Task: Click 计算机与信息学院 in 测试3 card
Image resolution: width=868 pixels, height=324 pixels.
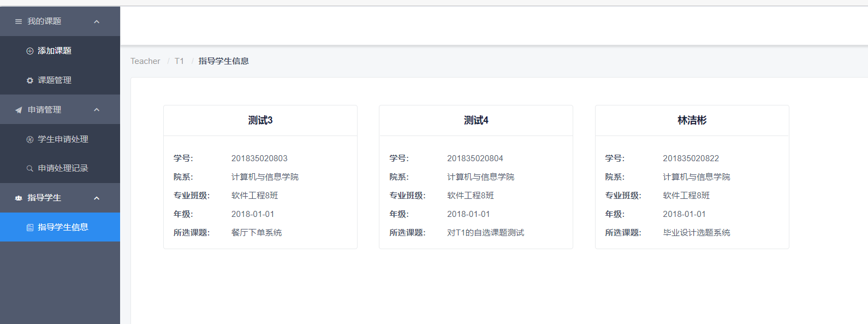Action: coord(265,177)
